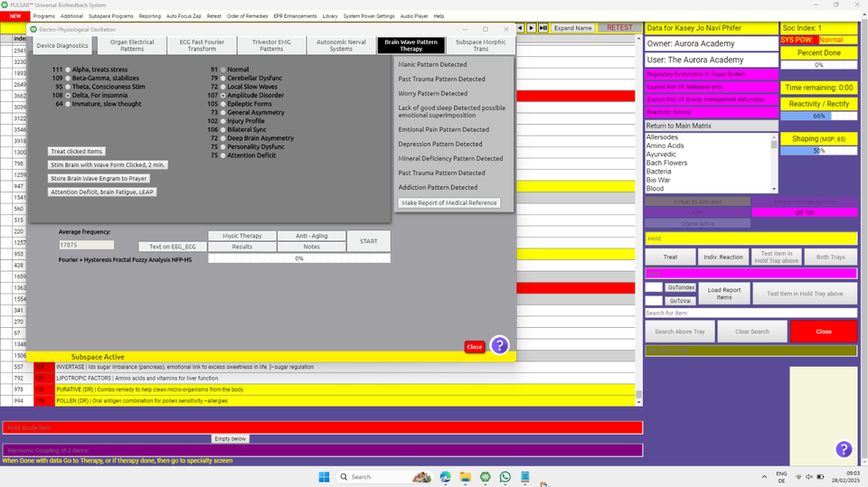Click the Reactivity / Rectify progress bar
868x487 pixels.
pyautogui.click(x=818, y=116)
